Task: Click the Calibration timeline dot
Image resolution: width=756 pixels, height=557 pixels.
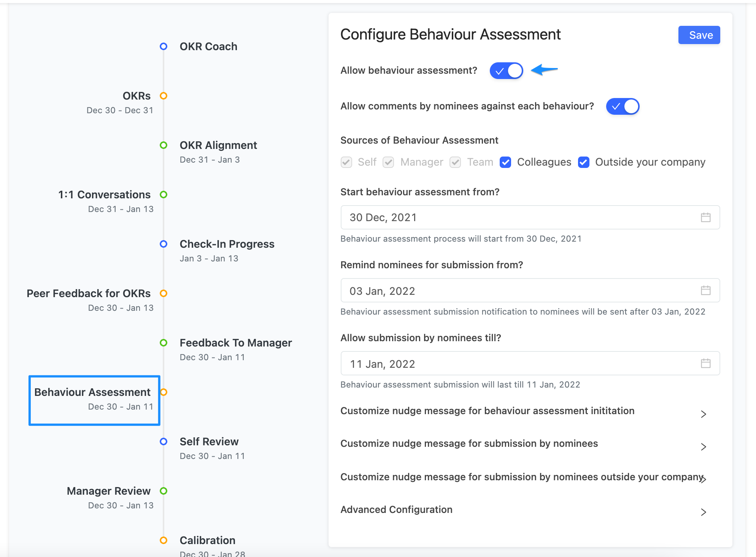Action: tap(164, 540)
